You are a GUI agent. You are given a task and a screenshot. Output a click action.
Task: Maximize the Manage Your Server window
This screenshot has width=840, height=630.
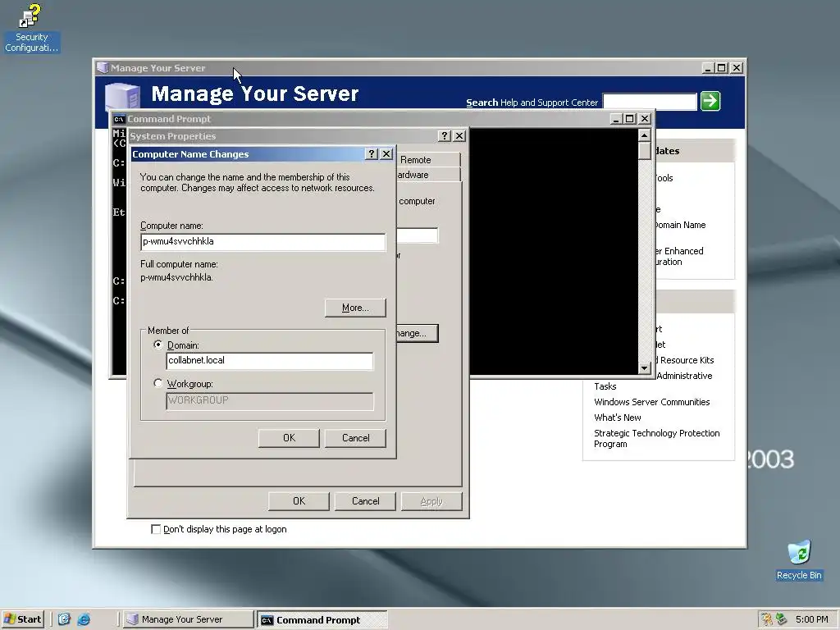[x=722, y=68]
